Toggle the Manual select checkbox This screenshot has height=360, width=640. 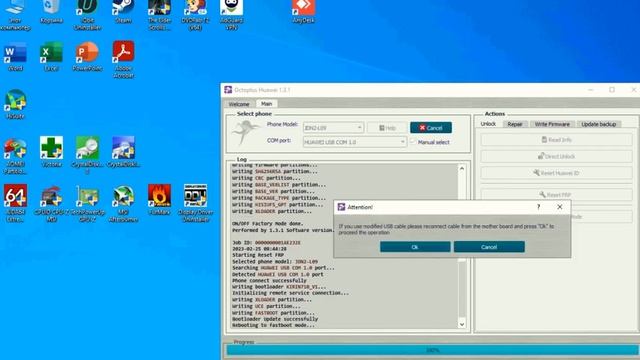tap(413, 142)
